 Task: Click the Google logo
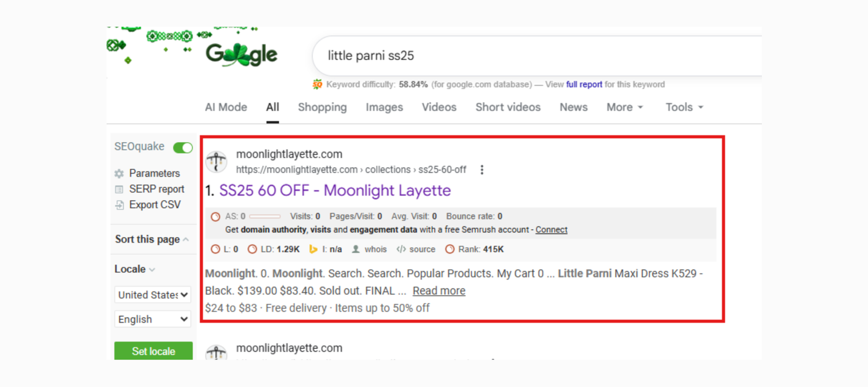pos(241,55)
